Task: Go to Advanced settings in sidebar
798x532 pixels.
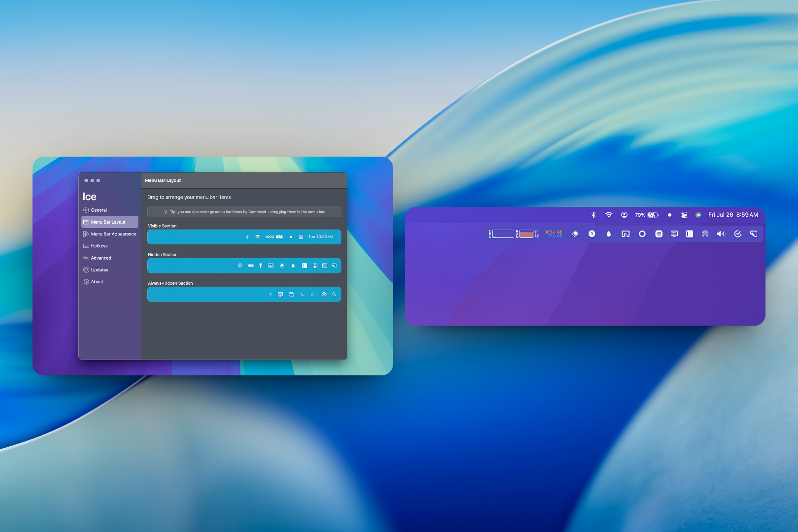Action: pyautogui.click(x=101, y=258)
